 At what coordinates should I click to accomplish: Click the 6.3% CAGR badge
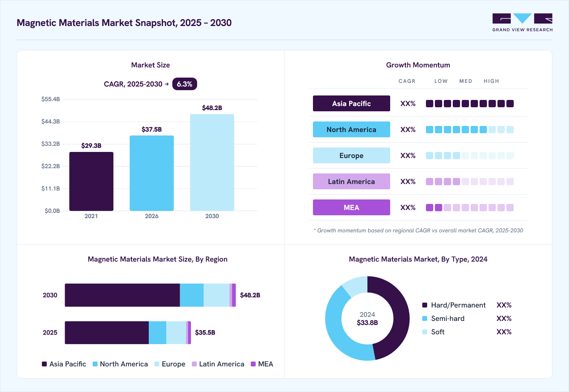[x=185, y=84]
